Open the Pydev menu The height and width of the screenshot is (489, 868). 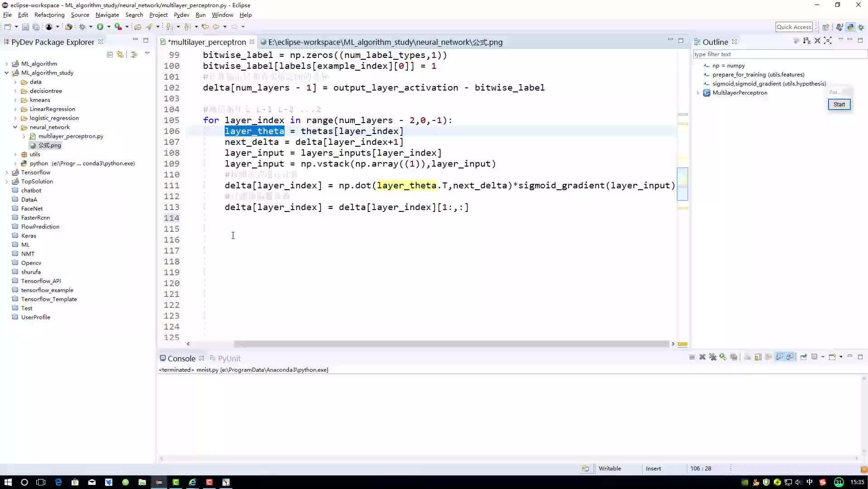(x=182, y=15)
